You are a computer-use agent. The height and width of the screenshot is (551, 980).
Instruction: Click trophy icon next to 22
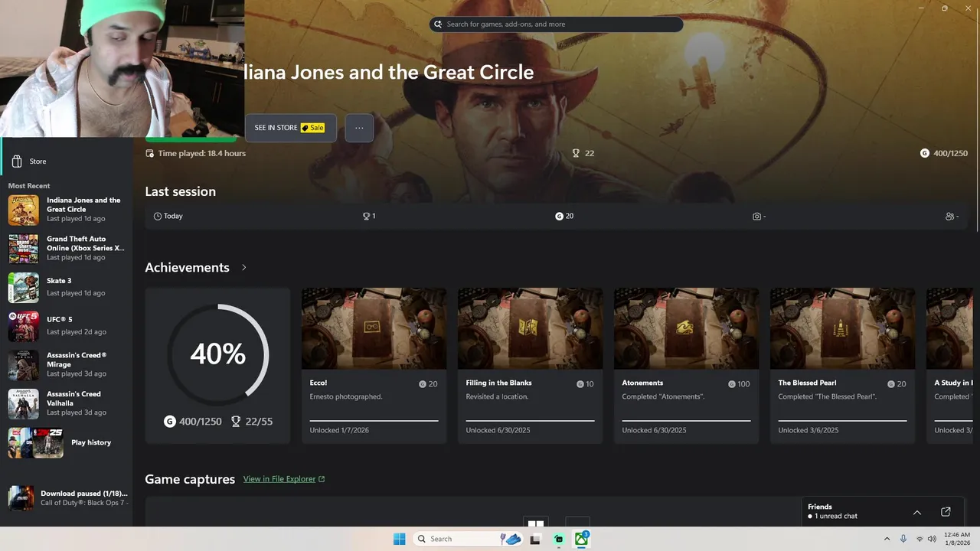coord(576,154)
